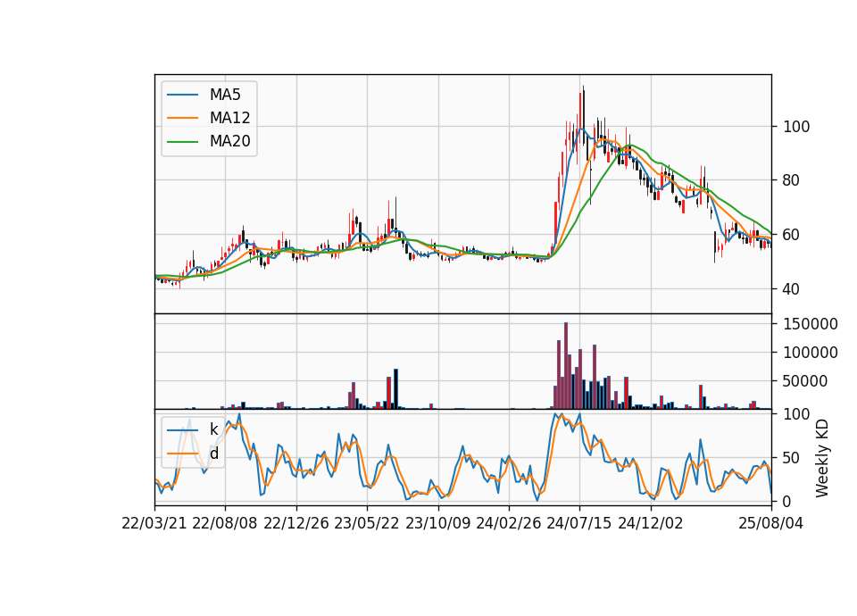Click the 24/02/26 date axis label
The height and width of the screenshot is (616, 857).
(x=508, y=523)
